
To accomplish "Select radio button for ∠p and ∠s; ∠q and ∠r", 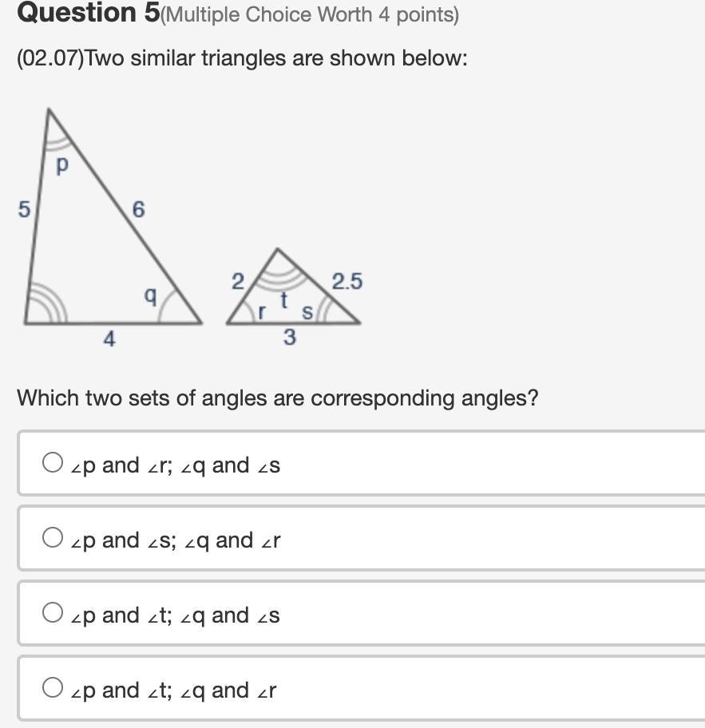I will [53, 537].
